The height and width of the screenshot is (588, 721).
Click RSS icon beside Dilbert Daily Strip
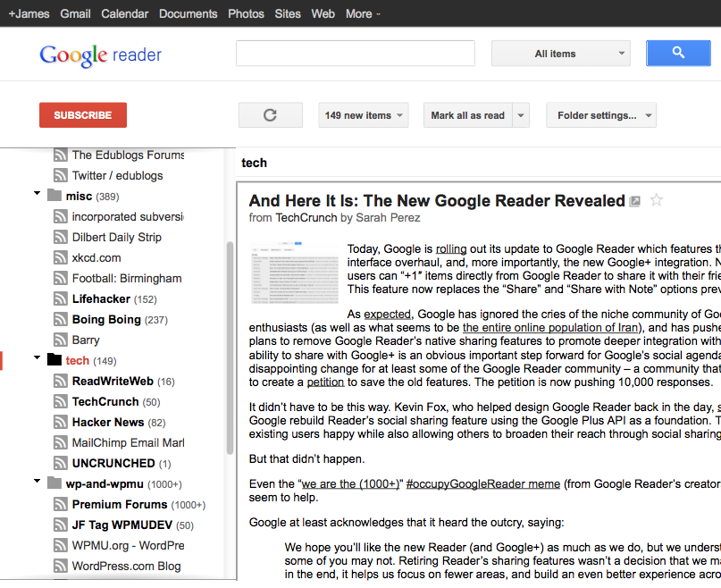(x=60, y=237)
